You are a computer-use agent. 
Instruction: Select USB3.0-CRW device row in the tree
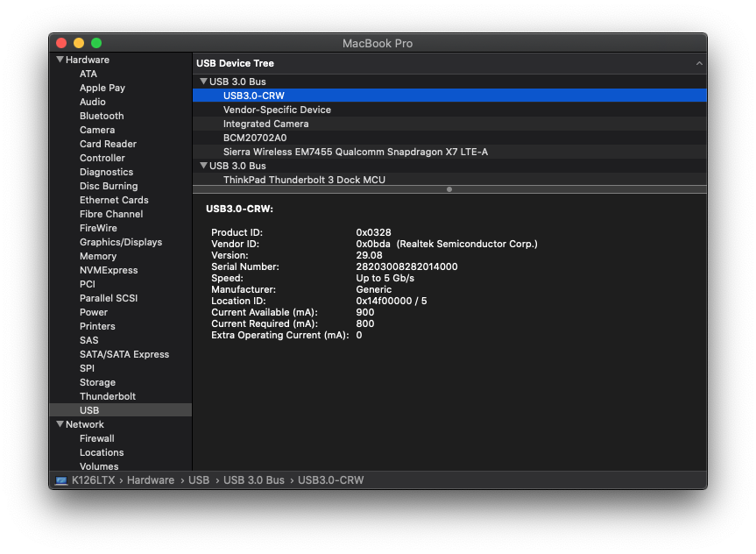(449, 95)
